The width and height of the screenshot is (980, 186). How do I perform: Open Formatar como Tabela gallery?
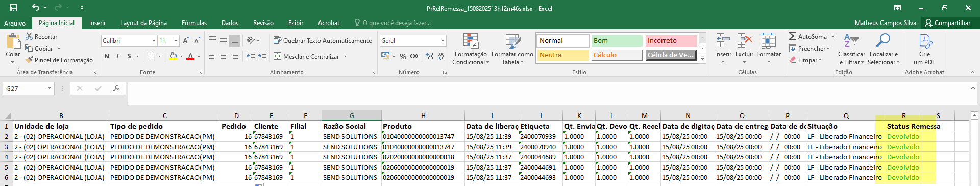(x=512, y=49)
